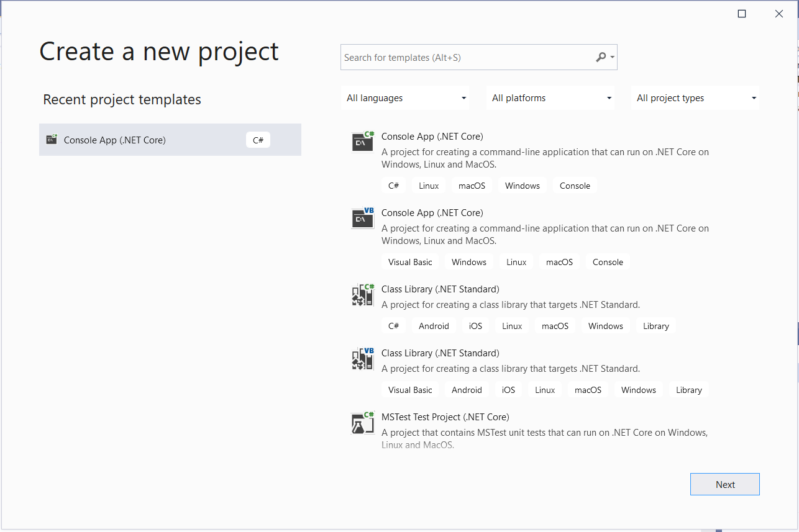This screenshot has width=799, height=532.
Task: Click Recent project templates heading
Action: (x=122, y=99)
